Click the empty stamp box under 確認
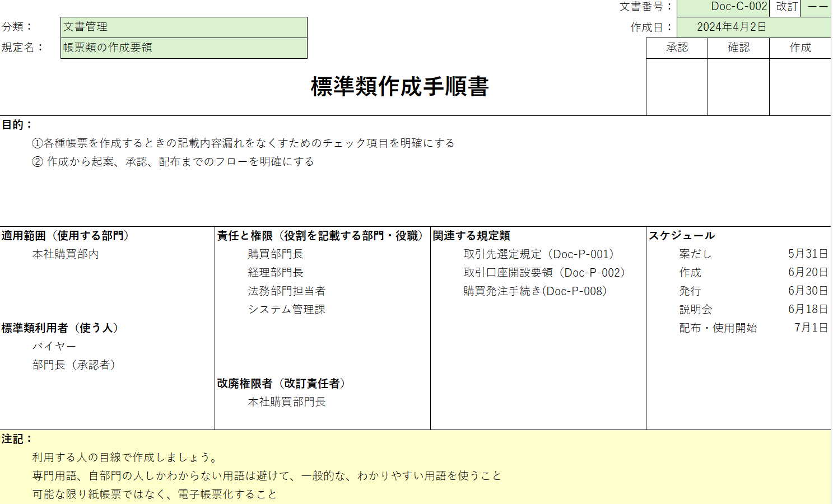This screenshot has width=833, height=504. click(738, 87)
